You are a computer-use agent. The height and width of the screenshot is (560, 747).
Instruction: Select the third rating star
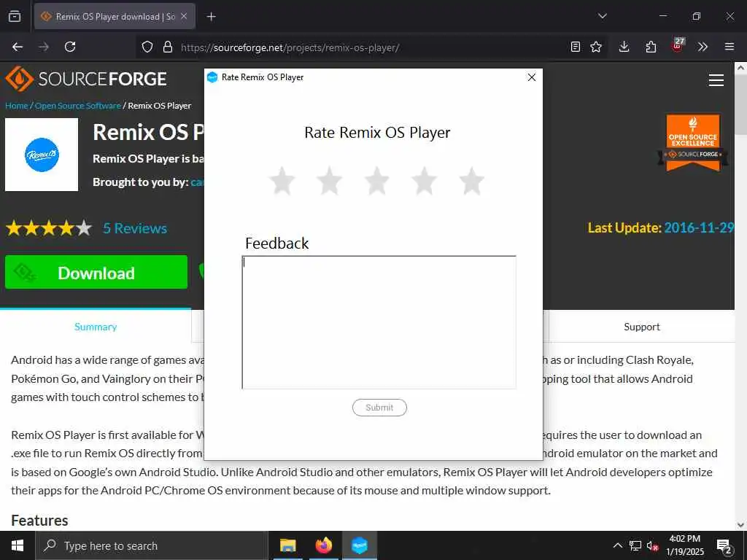tap(377, 181)
